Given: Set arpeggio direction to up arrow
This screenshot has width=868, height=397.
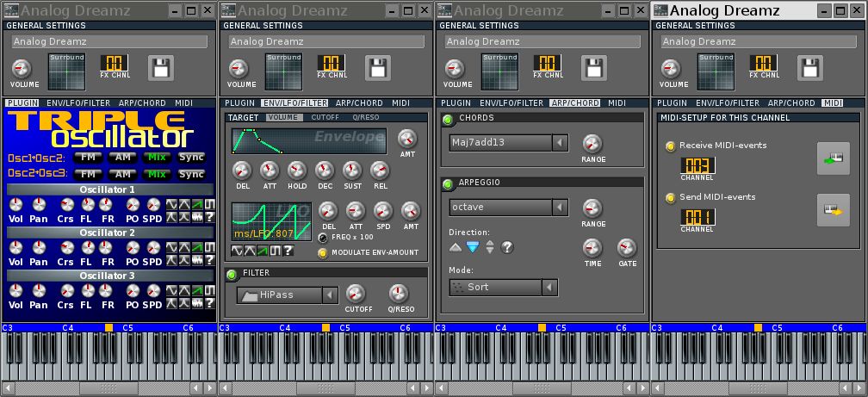Looking at the screenshot, I should click(455, 247).
